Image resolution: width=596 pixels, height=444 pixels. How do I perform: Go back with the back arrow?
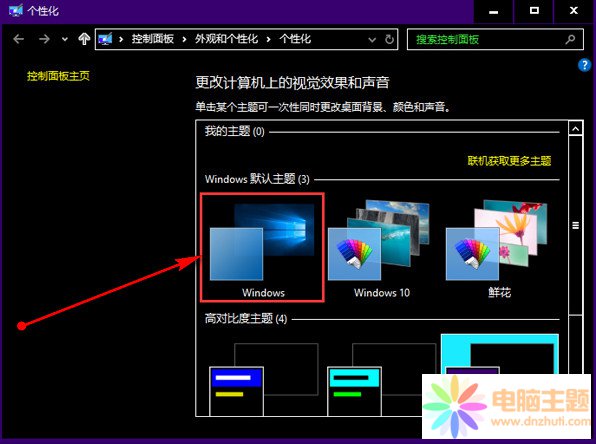pos(19,39)
